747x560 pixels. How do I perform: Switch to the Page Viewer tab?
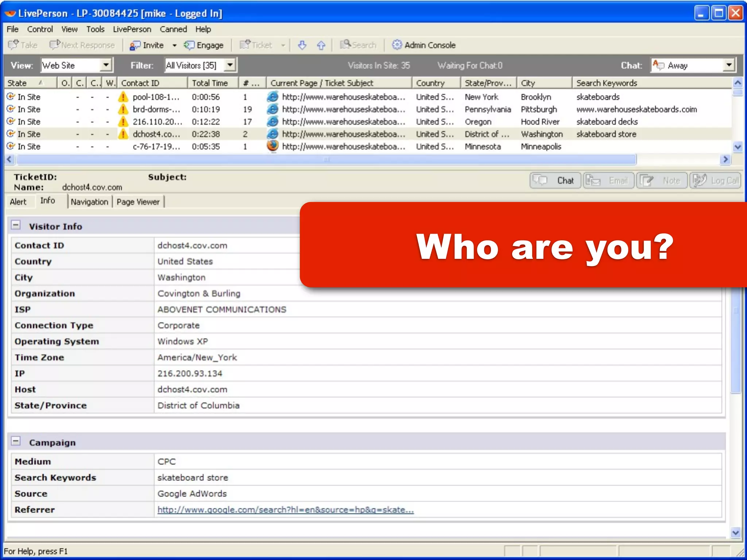(138, 202)
